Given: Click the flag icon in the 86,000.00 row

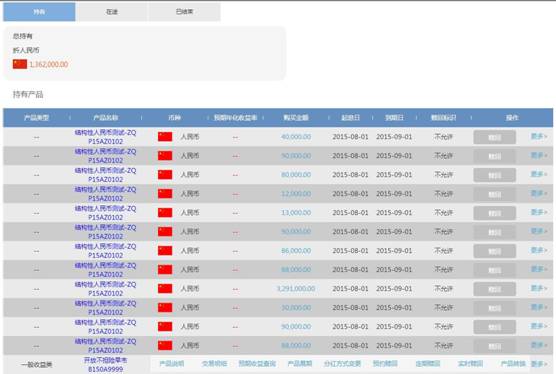Looking at the screenshot, I should click(x=165, y=251).
